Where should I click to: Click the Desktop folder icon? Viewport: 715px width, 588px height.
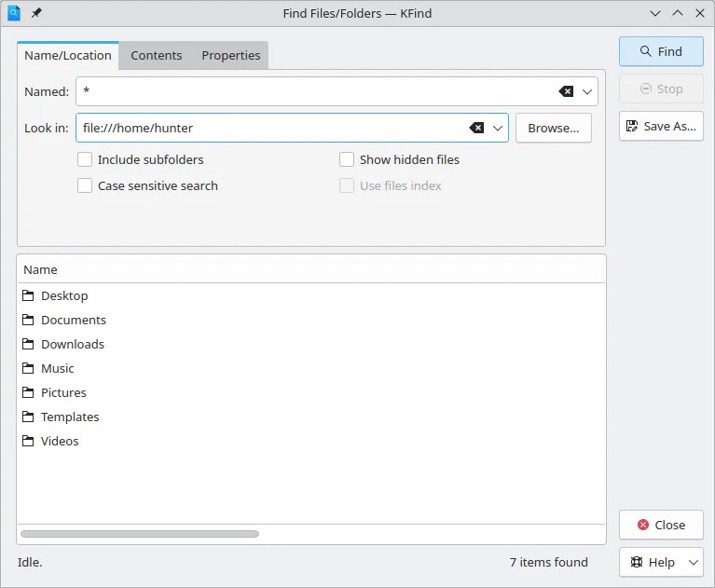tap(28, 295)
